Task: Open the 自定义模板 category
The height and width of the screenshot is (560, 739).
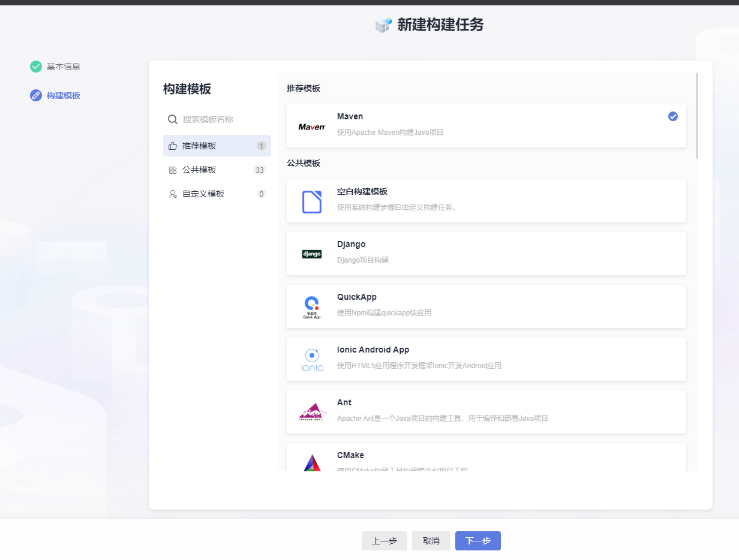Action: [x=217, y=194]
